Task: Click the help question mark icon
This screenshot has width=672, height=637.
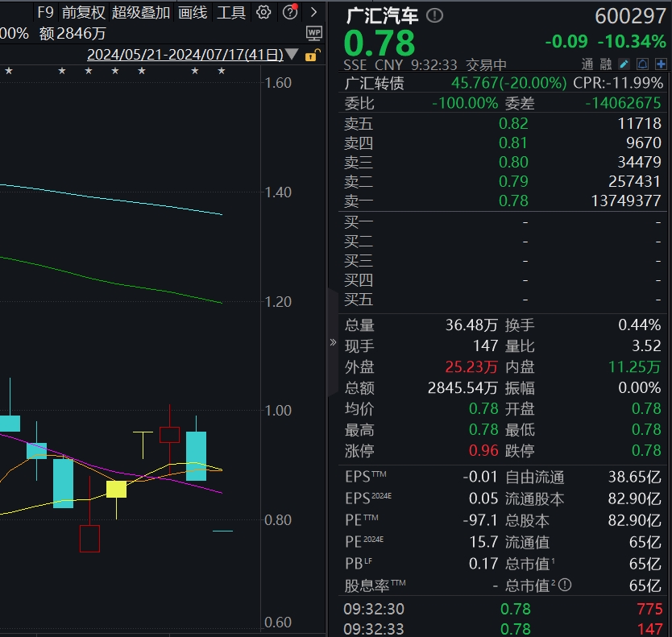Action: coord(290,12)
